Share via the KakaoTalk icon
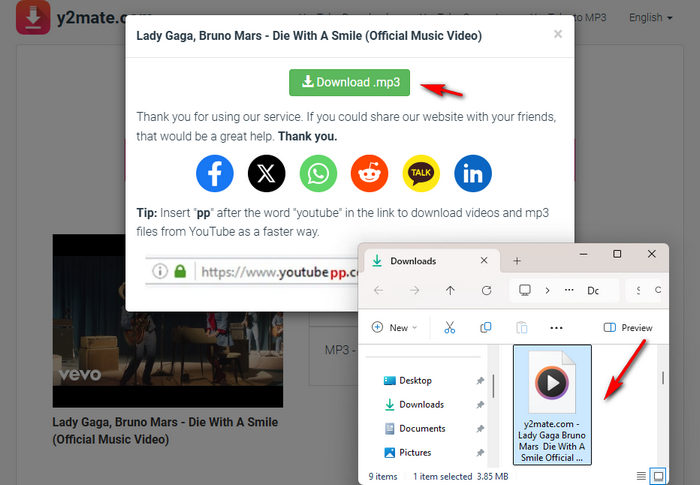Viewport: 700px width, 485px height. coord(421,173)
